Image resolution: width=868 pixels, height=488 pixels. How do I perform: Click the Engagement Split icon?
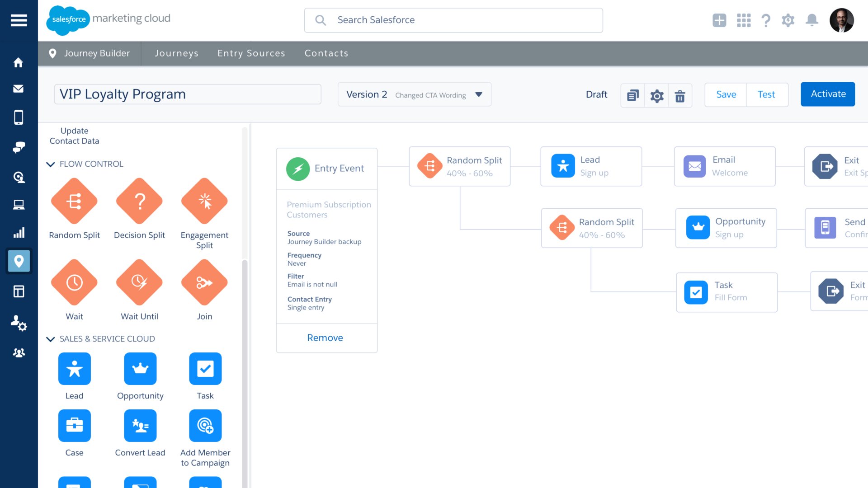point(204,201)
